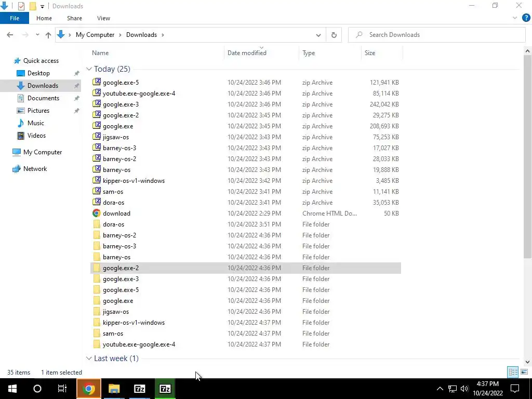The width and height of the screenshot is (532, 399).
Task: Open Task View on taskbar
Action: coord(62,389)
